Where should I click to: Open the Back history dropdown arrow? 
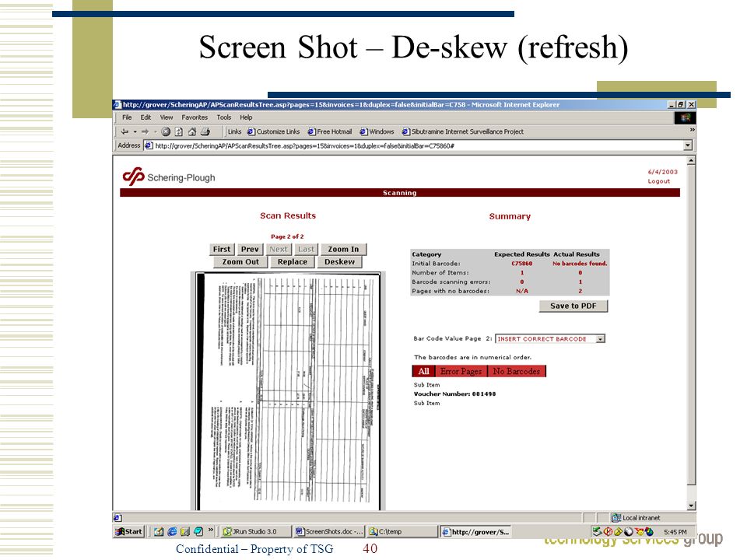(x=135, y=132)
